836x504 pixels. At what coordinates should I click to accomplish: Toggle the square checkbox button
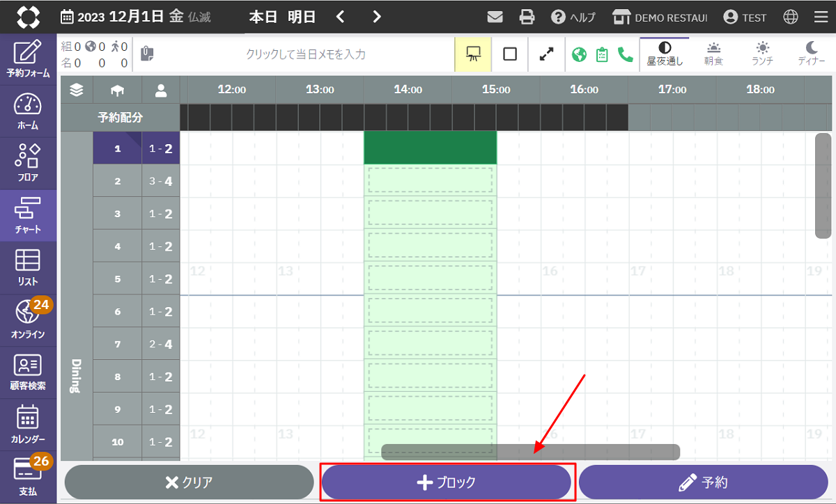tap(510, 54)
